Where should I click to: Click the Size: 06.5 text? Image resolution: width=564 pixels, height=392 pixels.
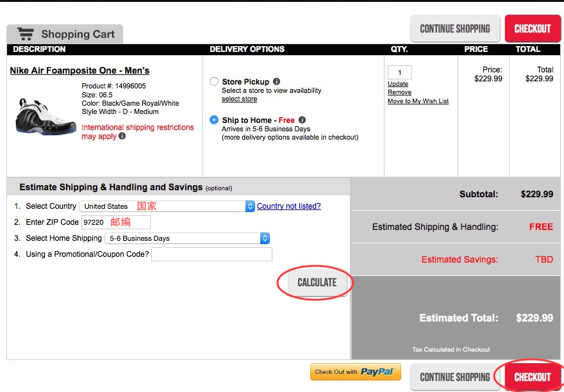pyautogui.click(x=97, y=95)
